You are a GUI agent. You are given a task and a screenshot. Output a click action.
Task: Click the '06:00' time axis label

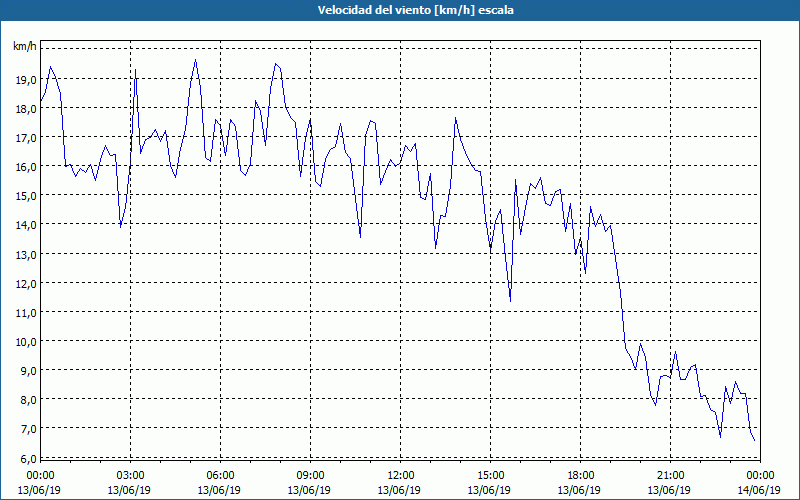220,476
